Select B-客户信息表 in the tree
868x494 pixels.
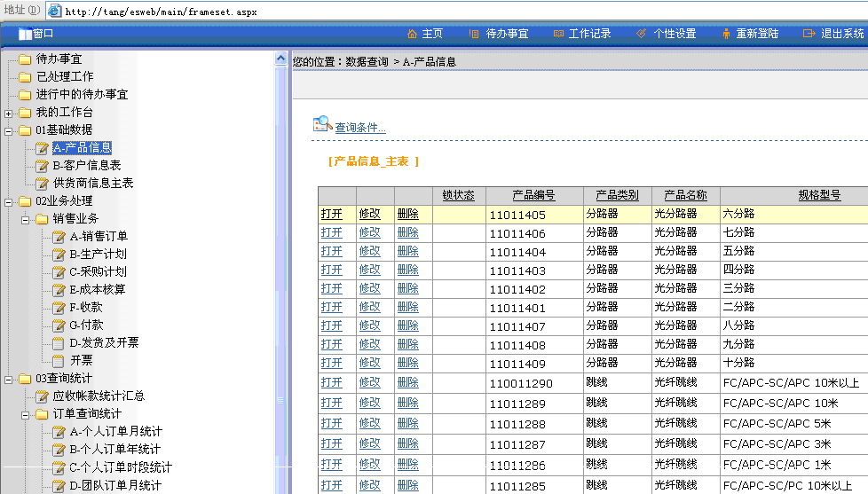point(87,166)
